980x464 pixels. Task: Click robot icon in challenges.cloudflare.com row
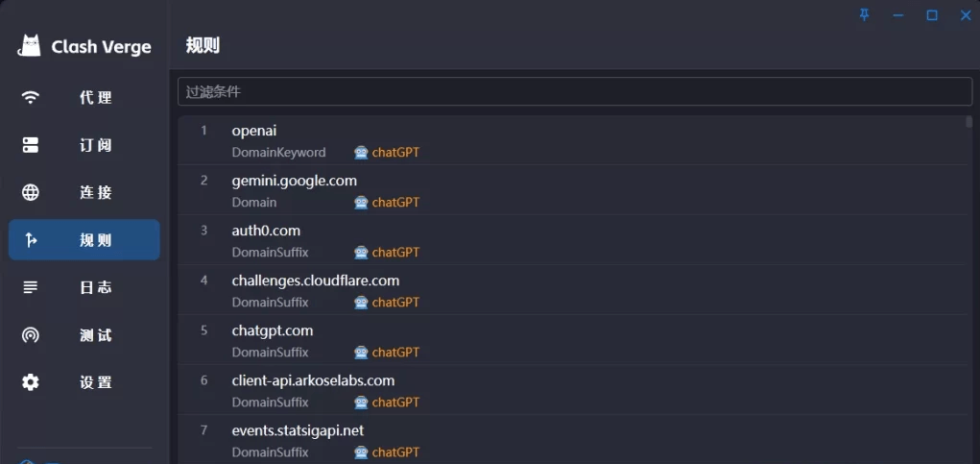(361, 303)
